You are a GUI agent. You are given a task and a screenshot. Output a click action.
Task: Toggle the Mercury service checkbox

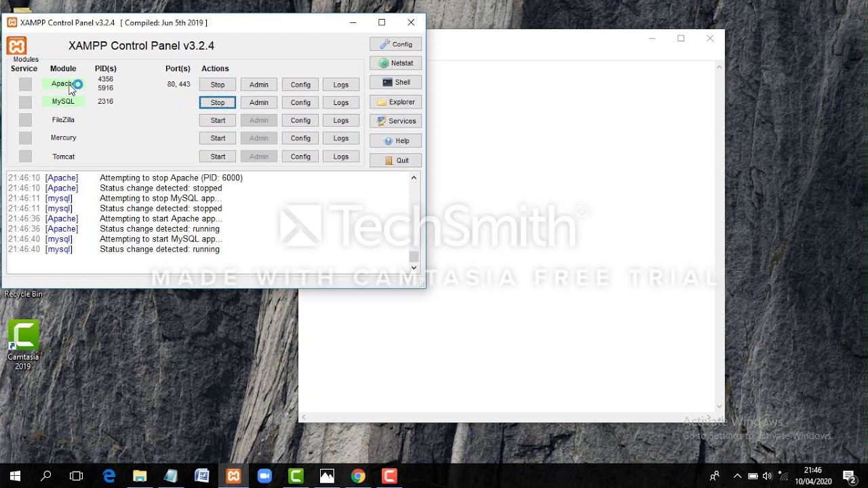25,138
